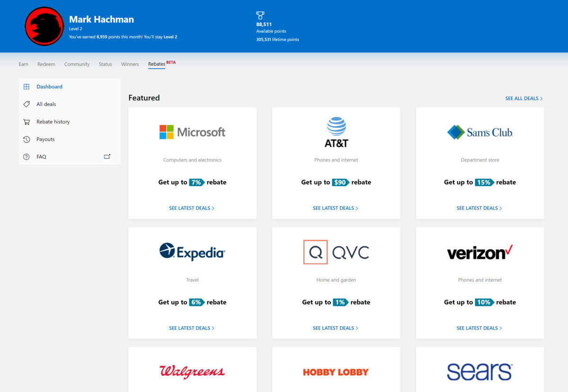Select the question mark icon next to FAQ
Image resolution: width=568 pixels, height=392 pixels.
27,157
